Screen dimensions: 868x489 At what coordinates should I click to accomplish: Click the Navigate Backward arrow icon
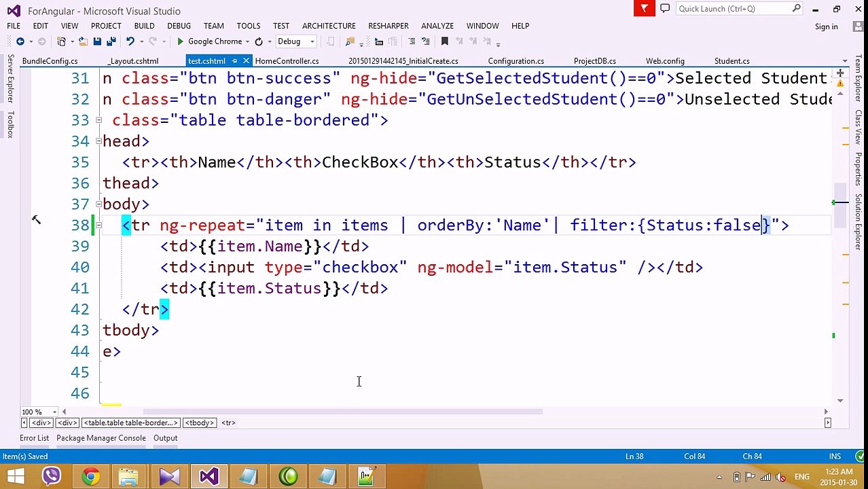coord(20,41)
